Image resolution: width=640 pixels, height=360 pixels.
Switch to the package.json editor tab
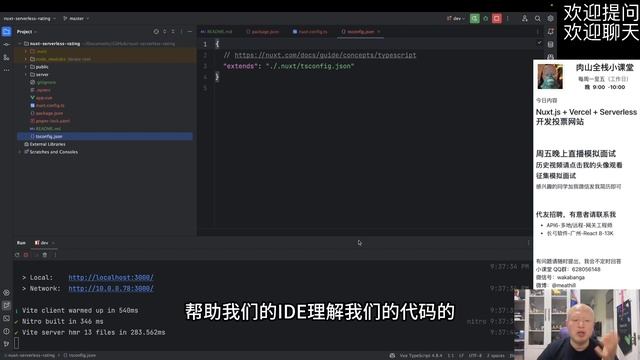pyautogui.click(x=263, y=31)
